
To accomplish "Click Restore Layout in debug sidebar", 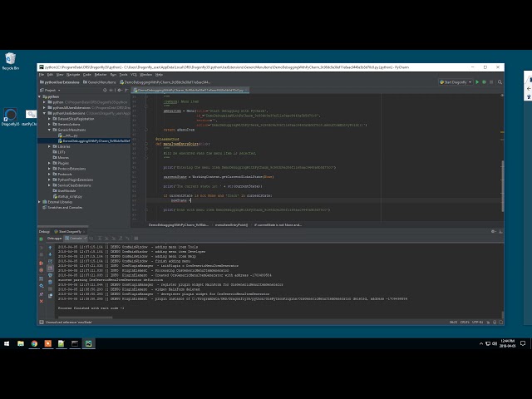I will 41,278.
